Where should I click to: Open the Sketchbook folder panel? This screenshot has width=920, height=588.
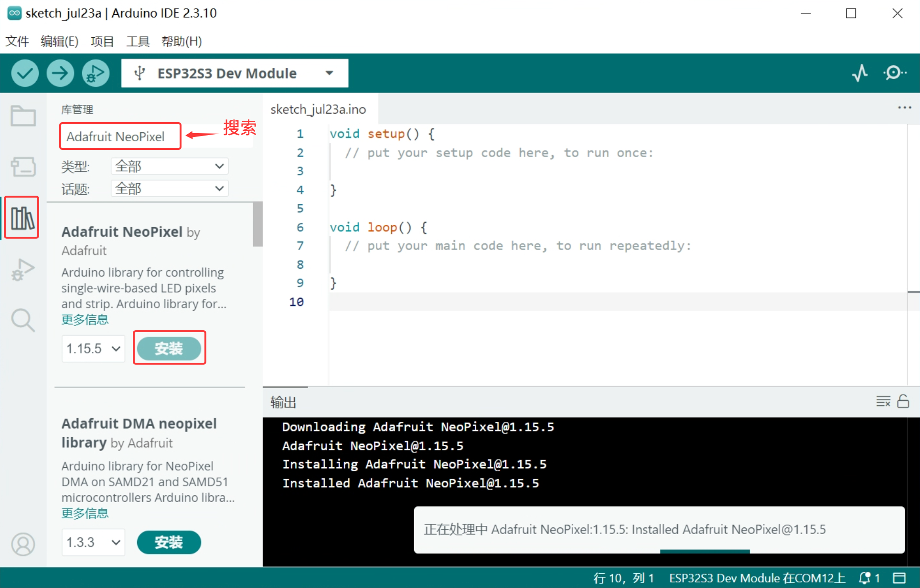tap(23, 116)
